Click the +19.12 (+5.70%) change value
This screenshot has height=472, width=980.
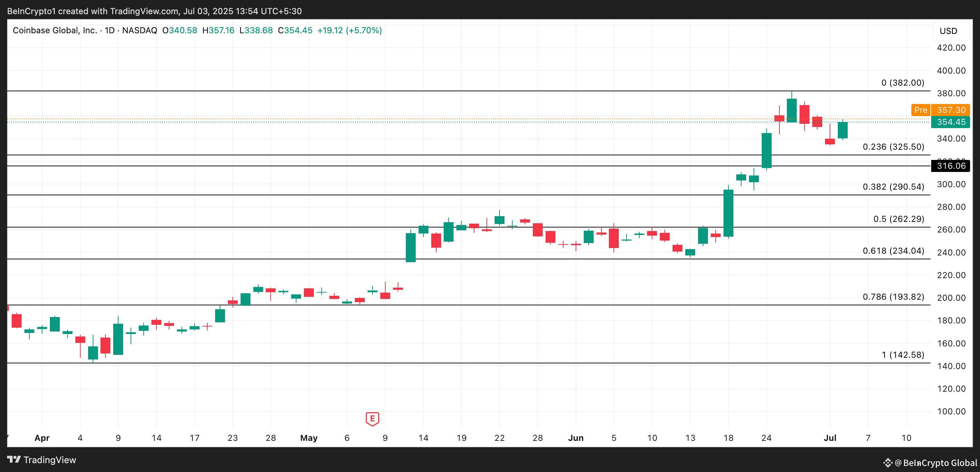pyautogui.click(x=350, y=30)
